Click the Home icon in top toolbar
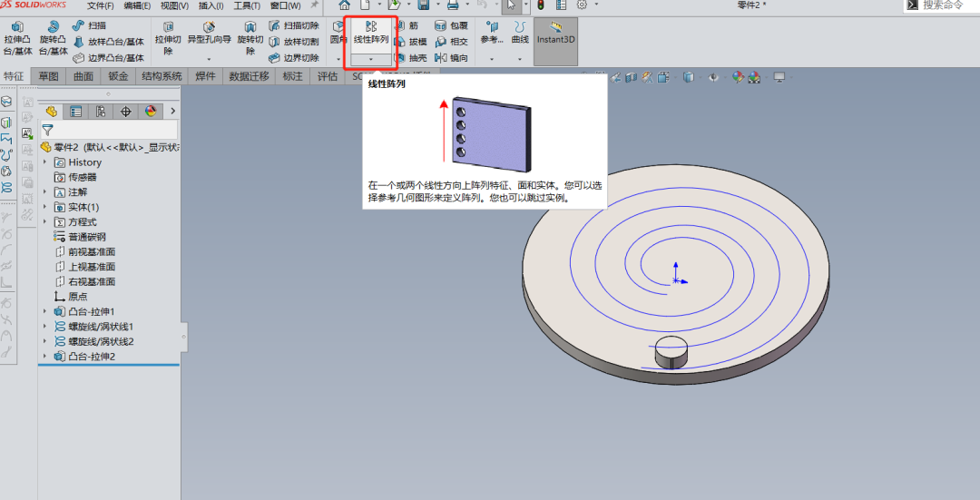Viewport: 980px width, 500px height. point(345,5)
